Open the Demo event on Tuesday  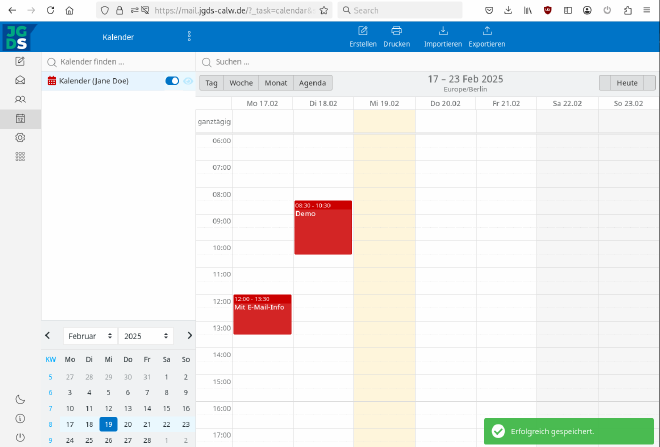(323, 227)
